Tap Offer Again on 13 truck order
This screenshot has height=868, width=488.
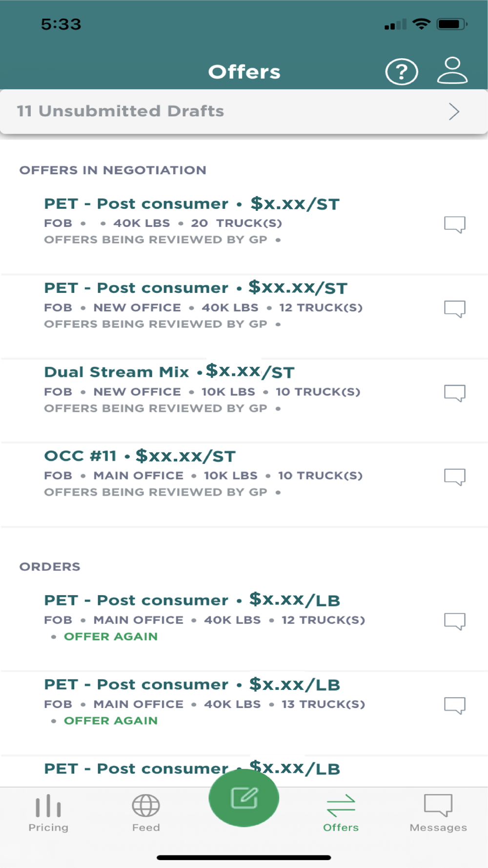pyautogui.click(x=111, y=721)
